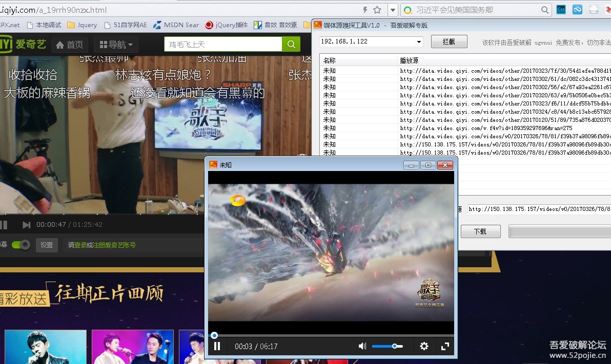
Task: Focus the browser search box showing 习近平会见美国国务卿
Action: 475,10
